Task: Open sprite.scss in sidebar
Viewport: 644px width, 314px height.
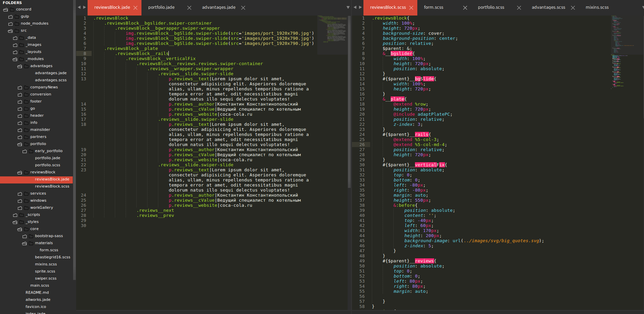Action: coord(45,271)
